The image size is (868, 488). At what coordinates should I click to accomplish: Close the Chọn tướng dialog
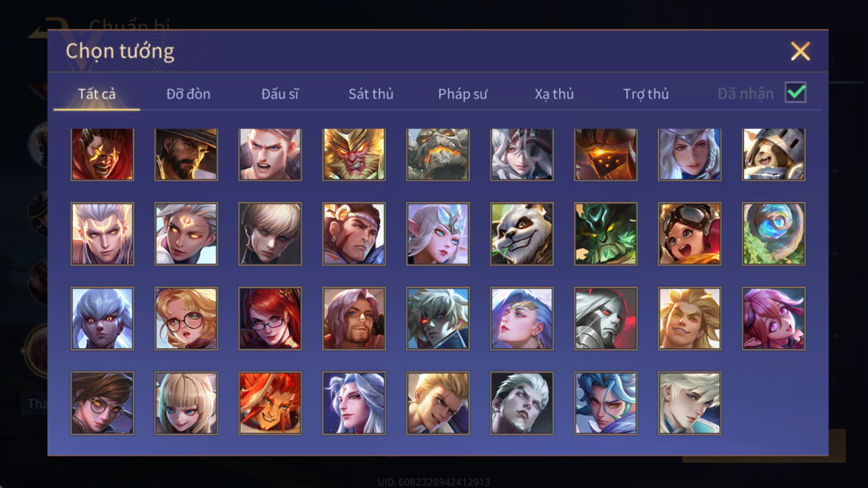point(800,52)
